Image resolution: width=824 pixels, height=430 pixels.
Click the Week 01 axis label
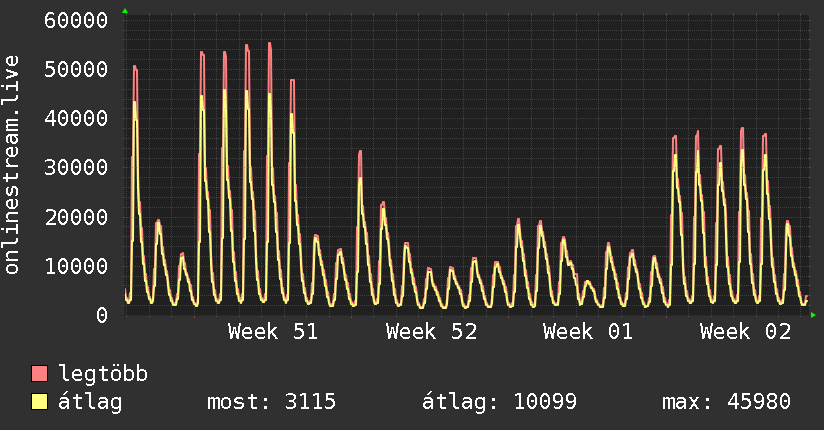[588, 332]
